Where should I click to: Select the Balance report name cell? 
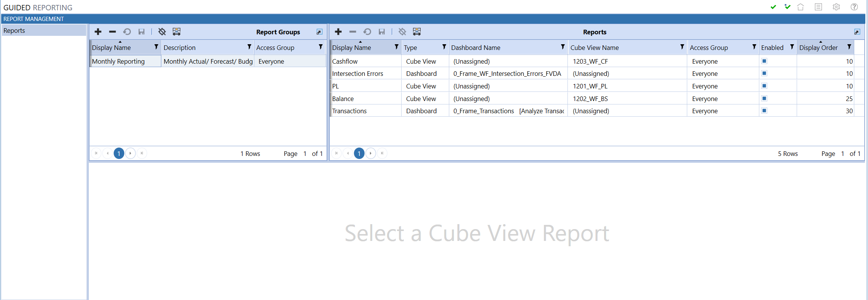click(x=366, y=99)
